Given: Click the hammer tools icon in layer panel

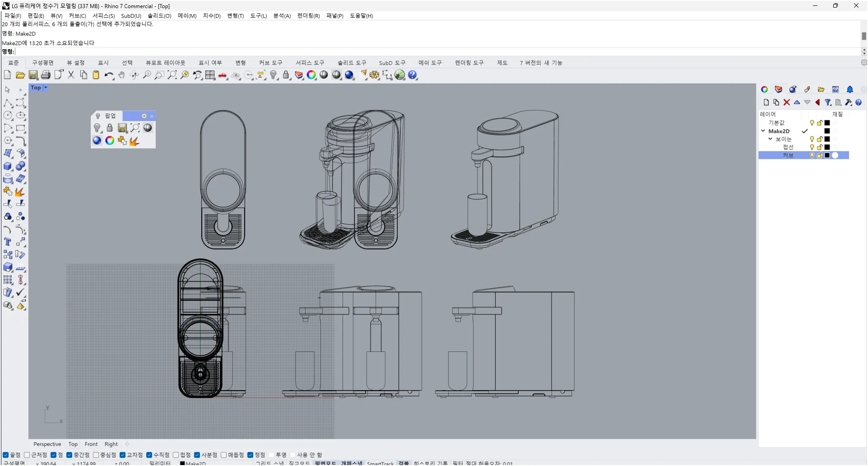Looking at the screenshot, I should (x=849, y=102).
